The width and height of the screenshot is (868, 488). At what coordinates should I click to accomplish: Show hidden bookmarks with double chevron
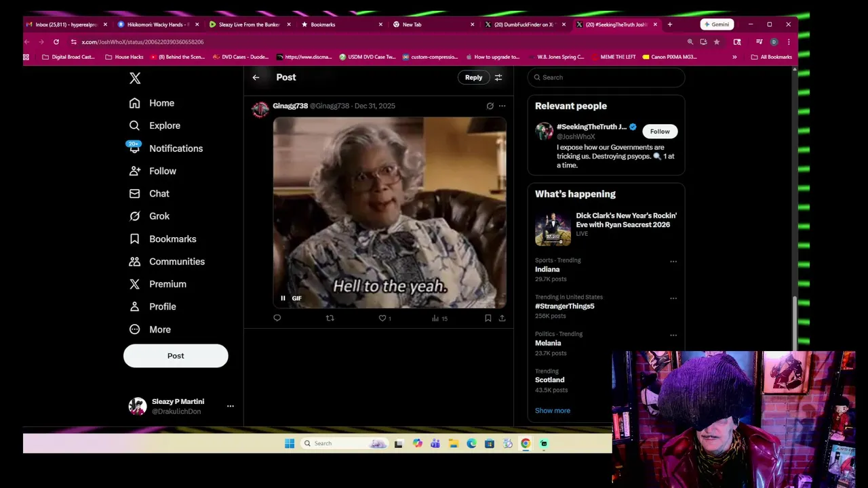(x=734, y=57)
